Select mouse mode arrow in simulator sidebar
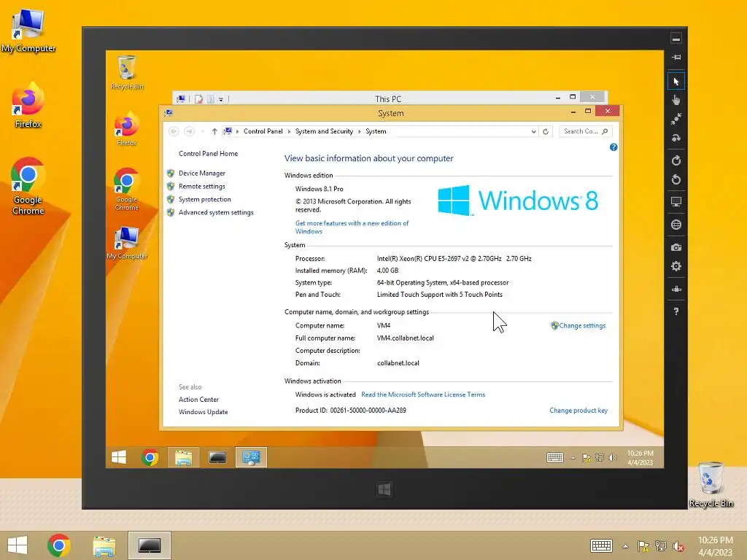This screenshot has height=560, width=747. pos(676,82)
